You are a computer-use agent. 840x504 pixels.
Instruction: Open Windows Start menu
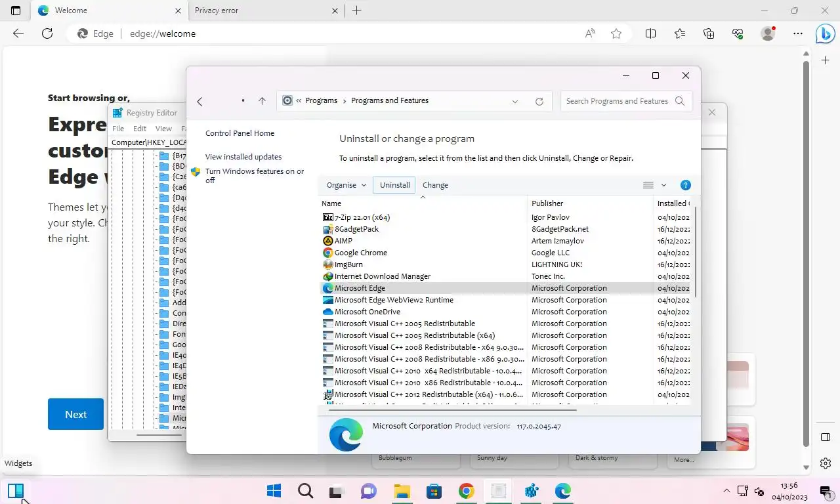[x=274, y=491]
